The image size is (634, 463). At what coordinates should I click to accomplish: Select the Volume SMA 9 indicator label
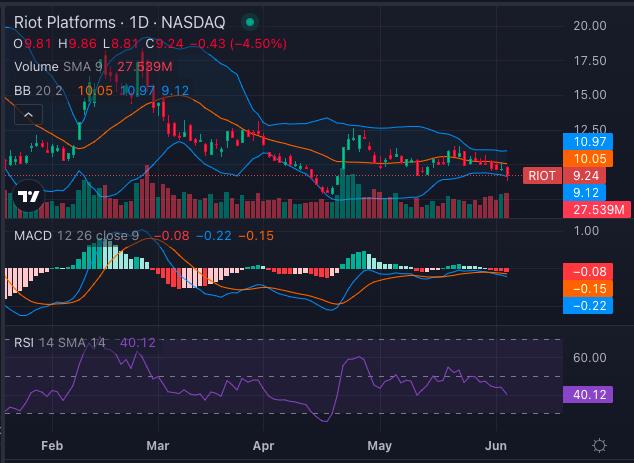[x=59, y=66]
